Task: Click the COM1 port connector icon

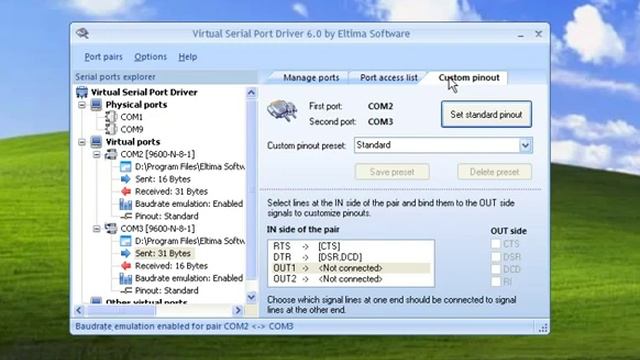Action: 111,117
